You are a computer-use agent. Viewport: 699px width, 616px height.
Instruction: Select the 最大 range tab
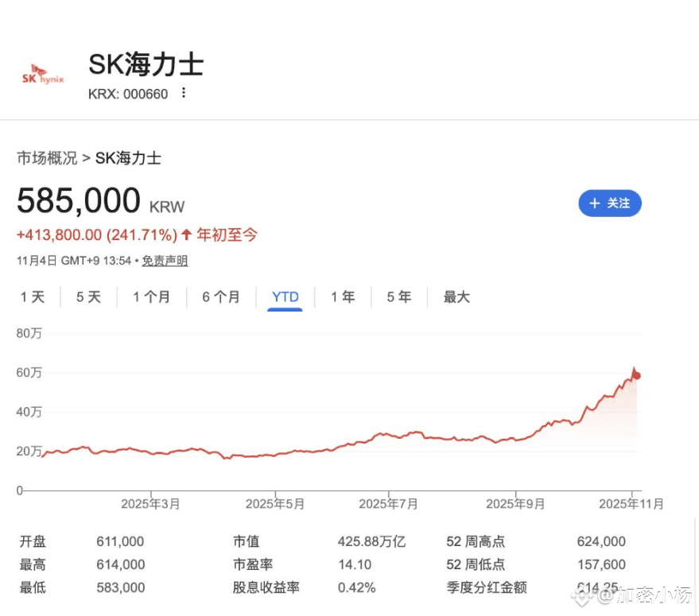point(456,297)
